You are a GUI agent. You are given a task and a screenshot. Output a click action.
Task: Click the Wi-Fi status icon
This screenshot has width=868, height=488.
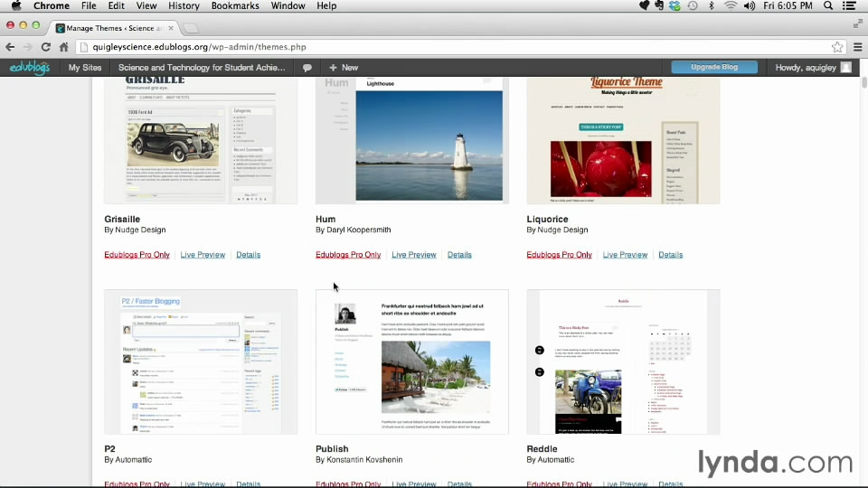click(x=731, y=5)
